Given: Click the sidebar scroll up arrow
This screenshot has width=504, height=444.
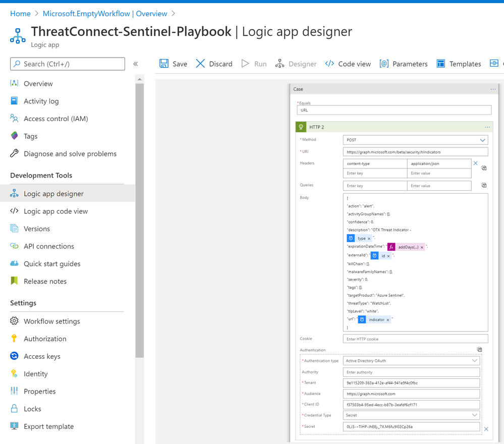Looking at the screenshot, I should (140, 79).
